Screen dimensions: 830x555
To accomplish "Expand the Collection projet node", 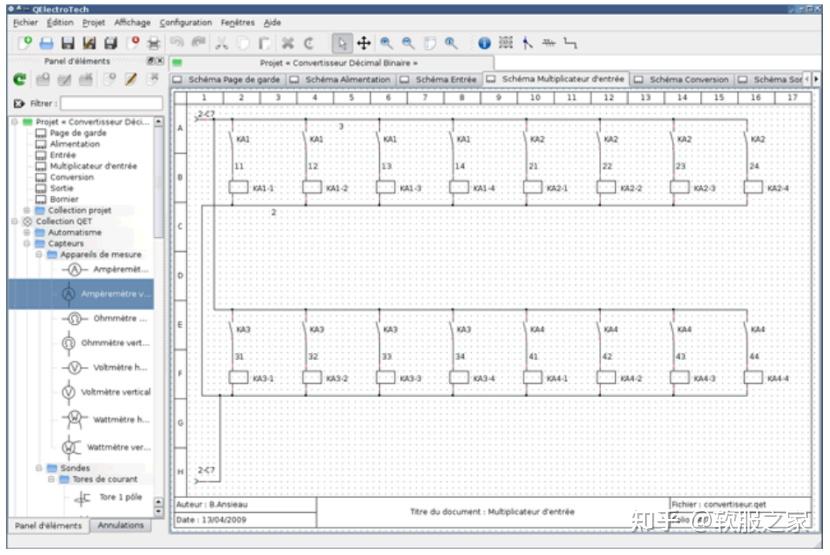I will [x=26, y=210].
